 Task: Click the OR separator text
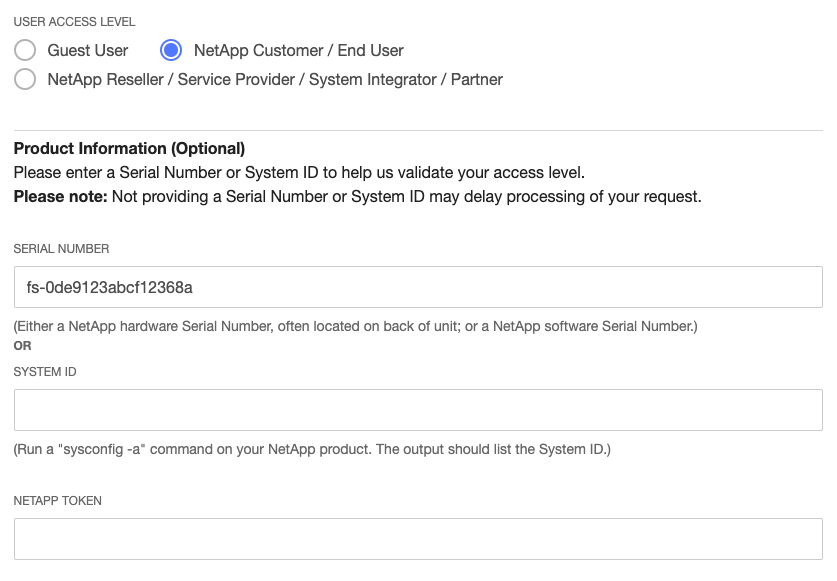click(x=22, y=345)
